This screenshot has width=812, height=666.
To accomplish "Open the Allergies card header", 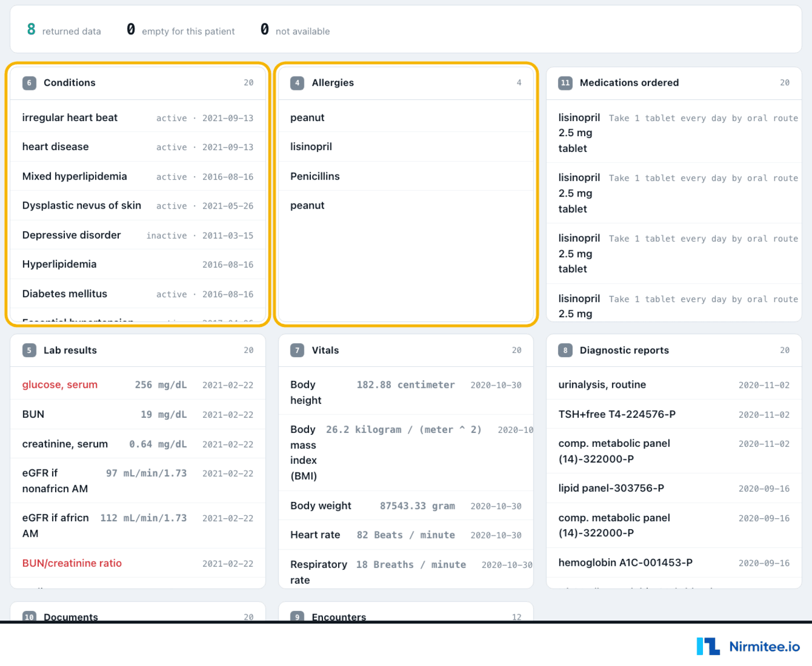I will tap(406, 83).
